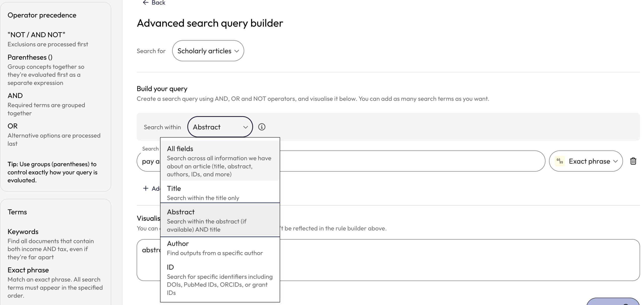
Task: Select ID from the dropdown list
Action: (x=220, y=279)
